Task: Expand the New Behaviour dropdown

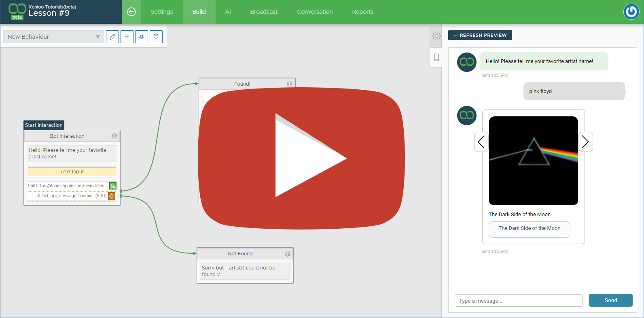Action: [x=53, y=37]
